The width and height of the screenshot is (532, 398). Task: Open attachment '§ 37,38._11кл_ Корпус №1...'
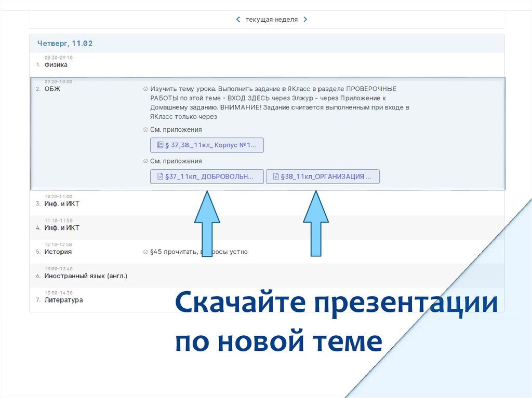pyautogui.click(x=207, y=145)
